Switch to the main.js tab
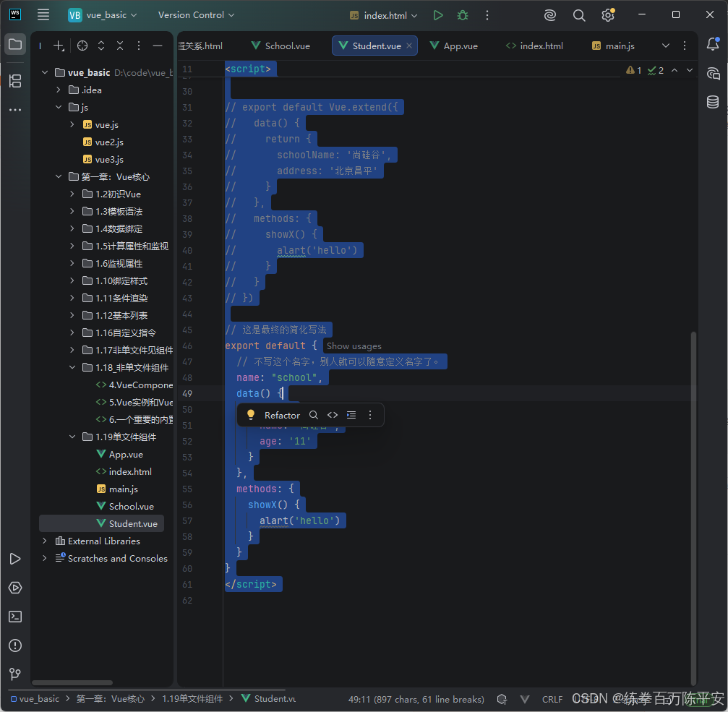 coord(613,46)
